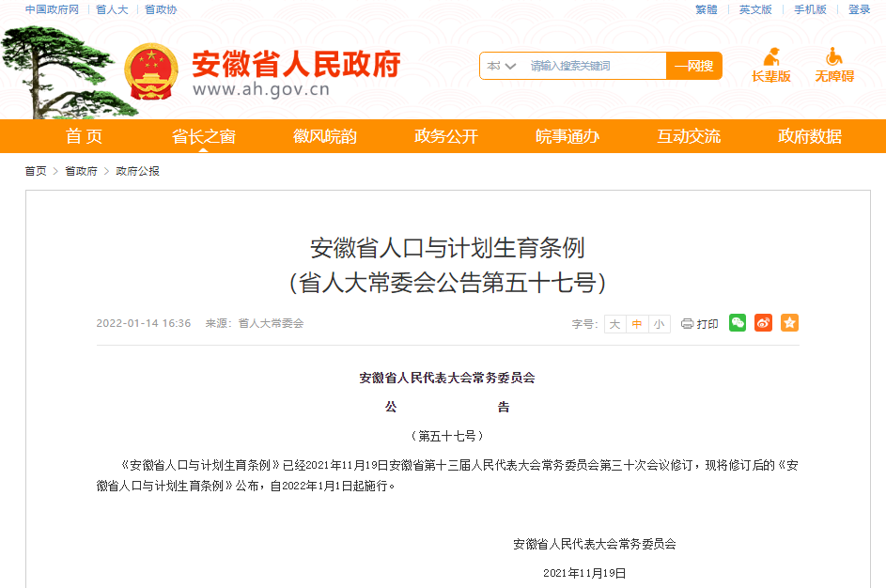The height and width of the screenshot is (588, 886).
Task: Share the article via WeChat icon
Action: click(737, 323)
